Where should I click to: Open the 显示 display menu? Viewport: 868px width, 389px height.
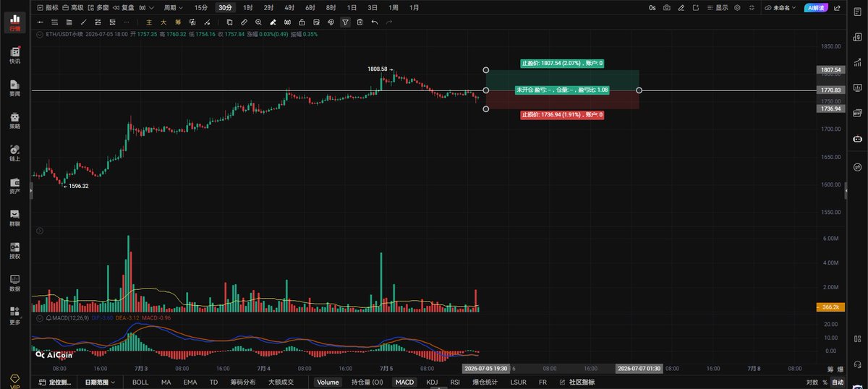[x=718, y=8]
